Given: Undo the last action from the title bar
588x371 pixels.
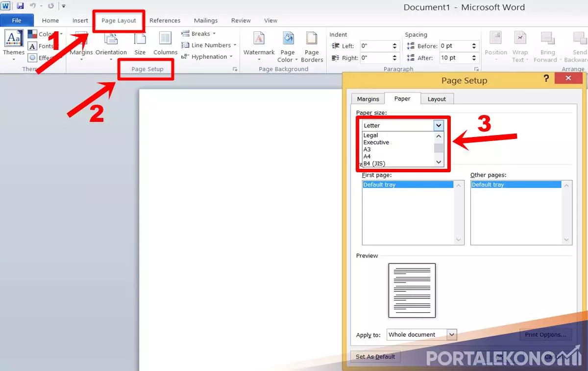Looking at the screenshot, I should pyautogui.click(x=33, y=6).
